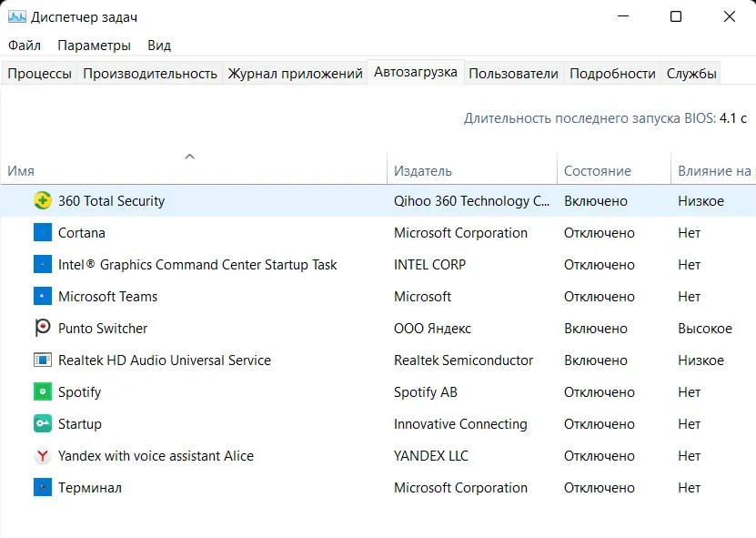Open the Файл menu

click(25, 46)
